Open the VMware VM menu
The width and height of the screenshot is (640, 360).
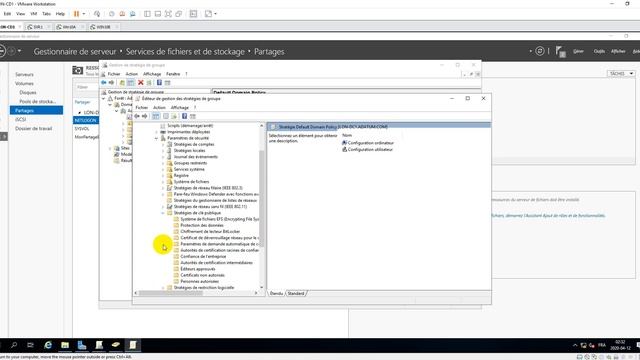tap(34, 14)
